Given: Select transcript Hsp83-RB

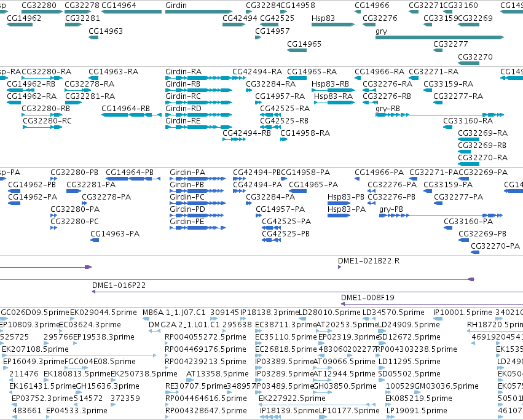Looking at the screenshot, I should coord(330,84).
